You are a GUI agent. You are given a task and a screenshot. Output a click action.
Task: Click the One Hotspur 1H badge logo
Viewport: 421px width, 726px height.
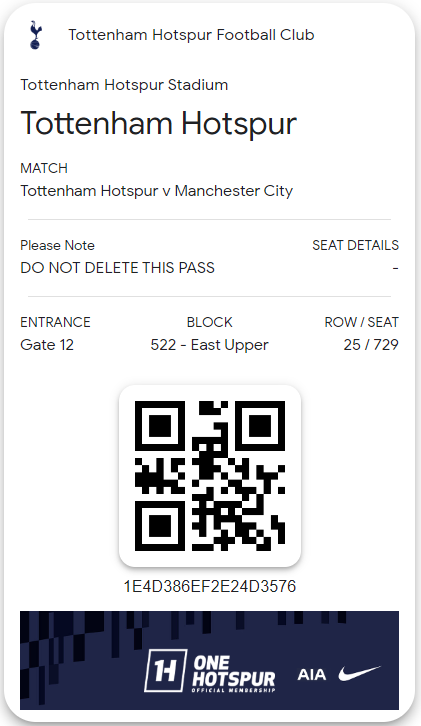[x=165, y=670]
